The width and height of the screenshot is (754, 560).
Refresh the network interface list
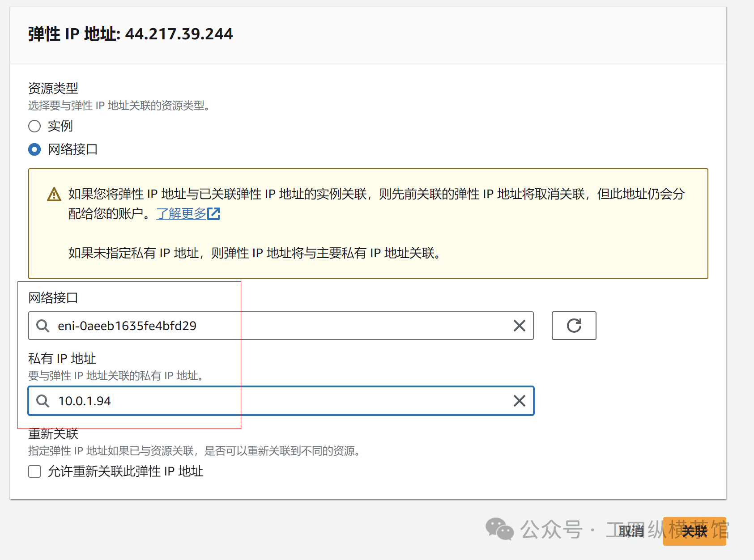574,326
